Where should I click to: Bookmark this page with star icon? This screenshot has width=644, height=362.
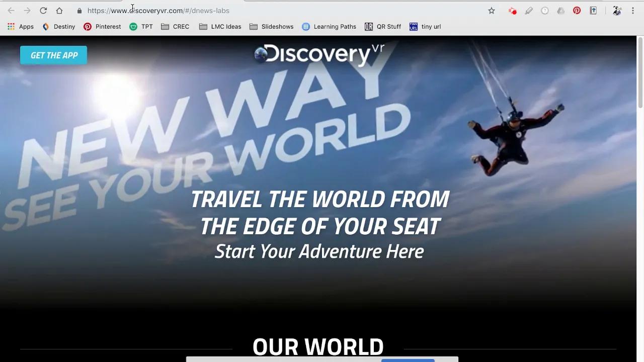[492, 11]
